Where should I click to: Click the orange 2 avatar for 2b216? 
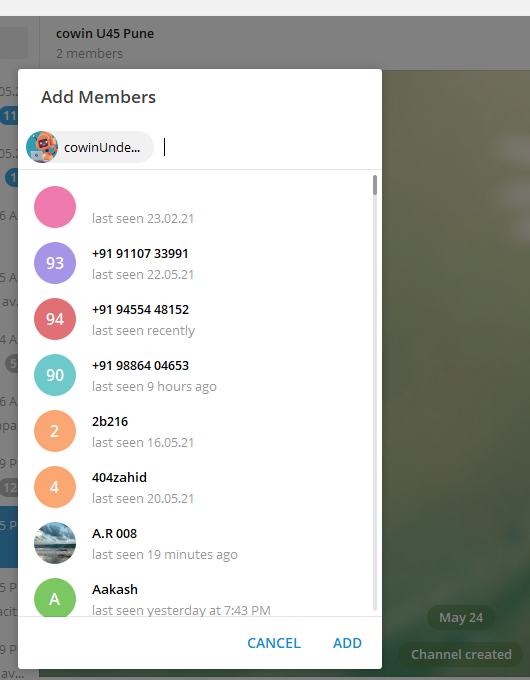click(x=55, y=431)
